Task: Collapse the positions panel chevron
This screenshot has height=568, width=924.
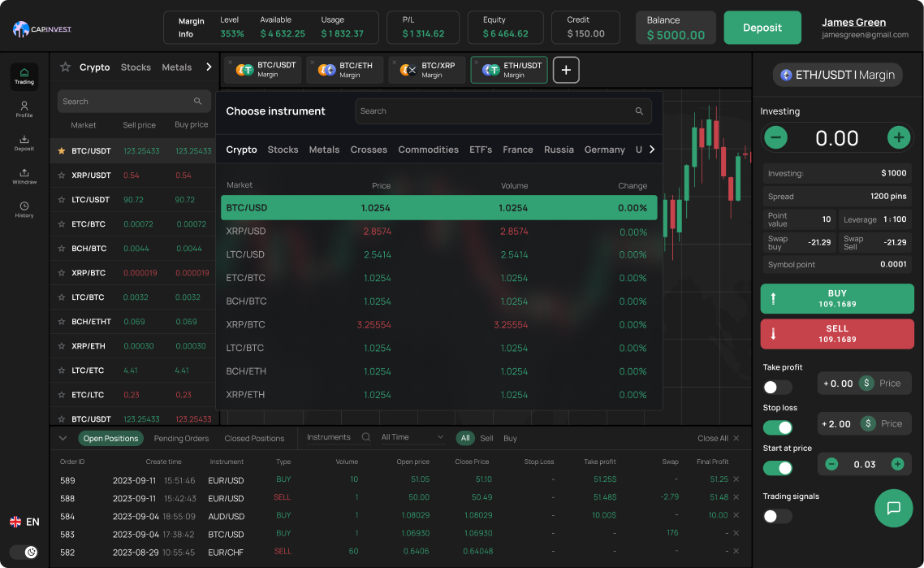Action: 63,438
